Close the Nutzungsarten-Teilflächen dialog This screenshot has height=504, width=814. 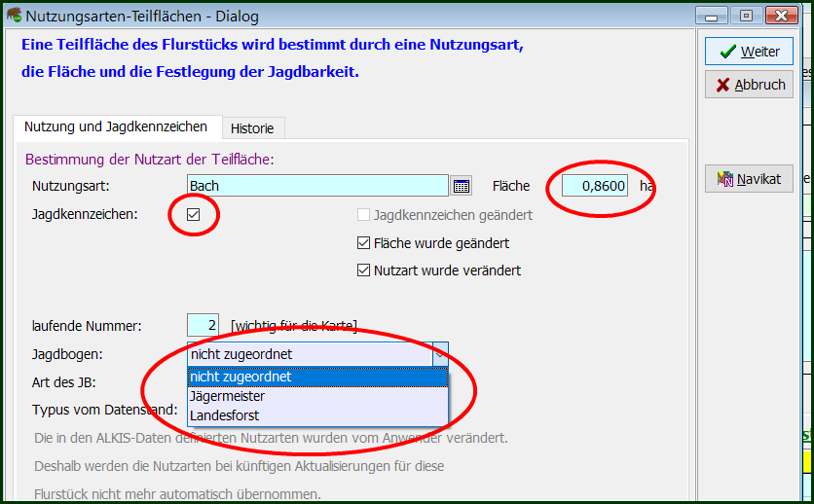point(781,16)
